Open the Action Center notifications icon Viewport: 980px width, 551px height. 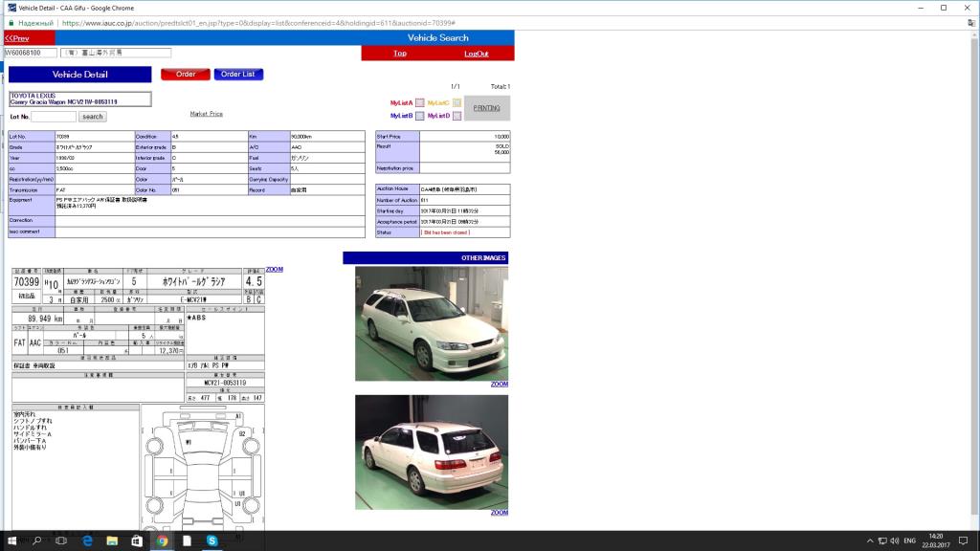[963, 541]
